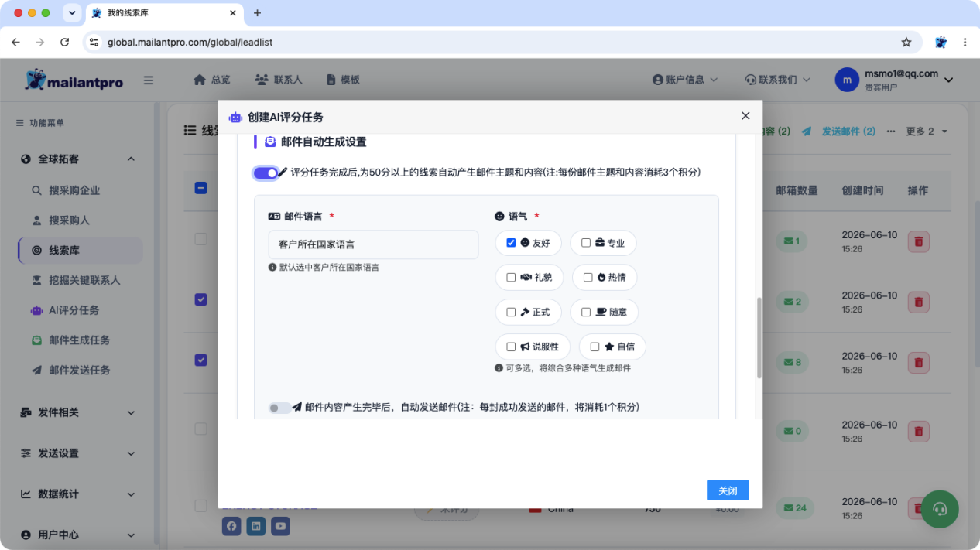Viewport: 980px width, 550px height.
Task: Bookmark this page with the star icon
Action: tap(906, 43)
